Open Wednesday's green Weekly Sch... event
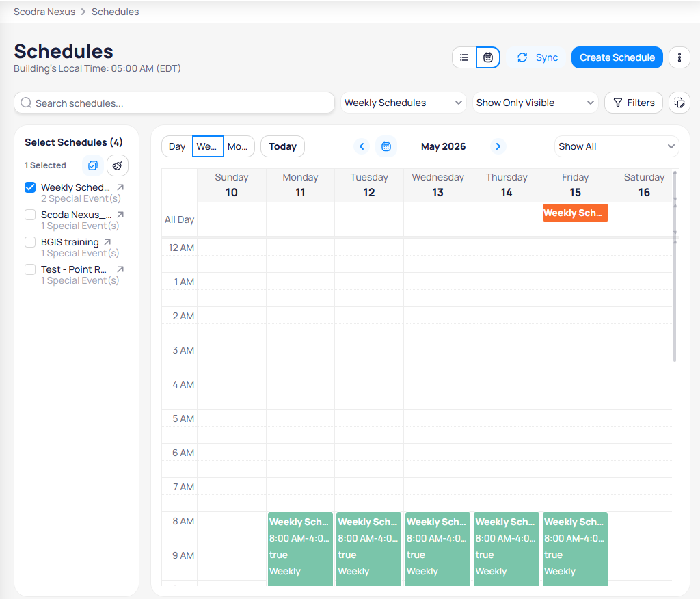This screenshot has width=700, height=599. pyautogui.click(x=437, y=549)
